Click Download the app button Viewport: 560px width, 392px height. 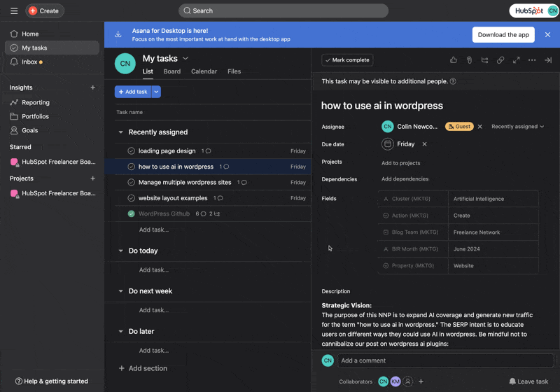coord(503,34)
